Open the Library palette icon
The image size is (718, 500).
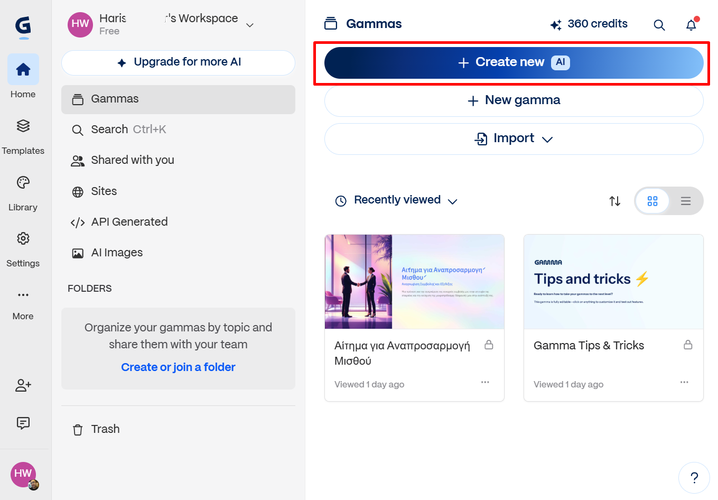click(23, 184)
